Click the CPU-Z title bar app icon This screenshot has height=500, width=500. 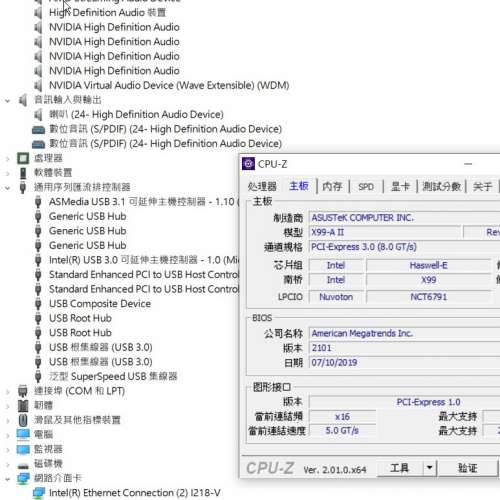[x=248, y=164]
